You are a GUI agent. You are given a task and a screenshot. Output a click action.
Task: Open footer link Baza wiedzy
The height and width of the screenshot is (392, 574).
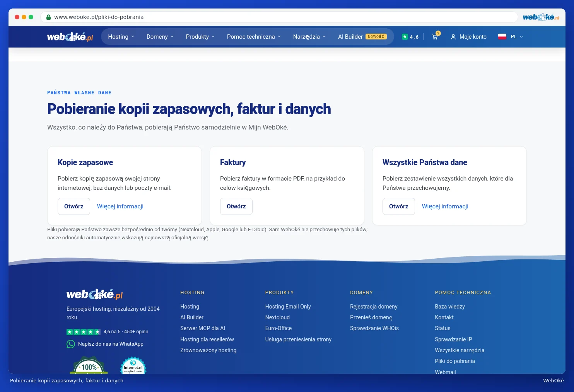tap(450, 307)
